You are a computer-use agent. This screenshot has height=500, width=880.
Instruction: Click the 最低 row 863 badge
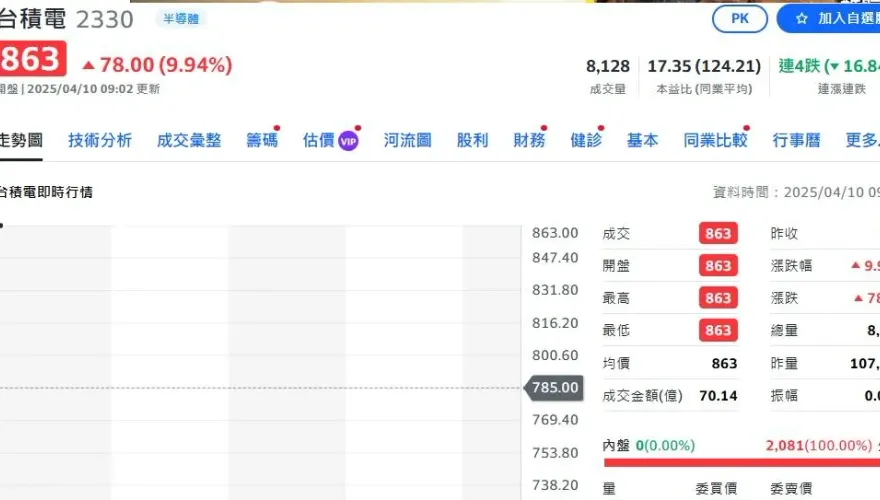[x=718, y=331]
